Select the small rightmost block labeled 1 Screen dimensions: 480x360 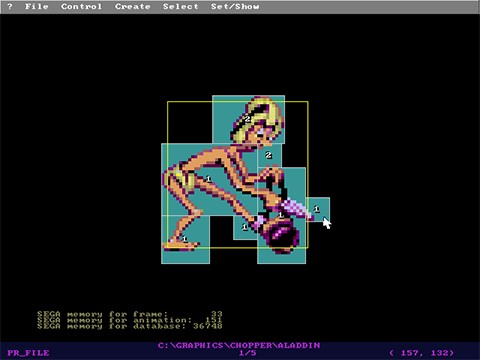317,209
